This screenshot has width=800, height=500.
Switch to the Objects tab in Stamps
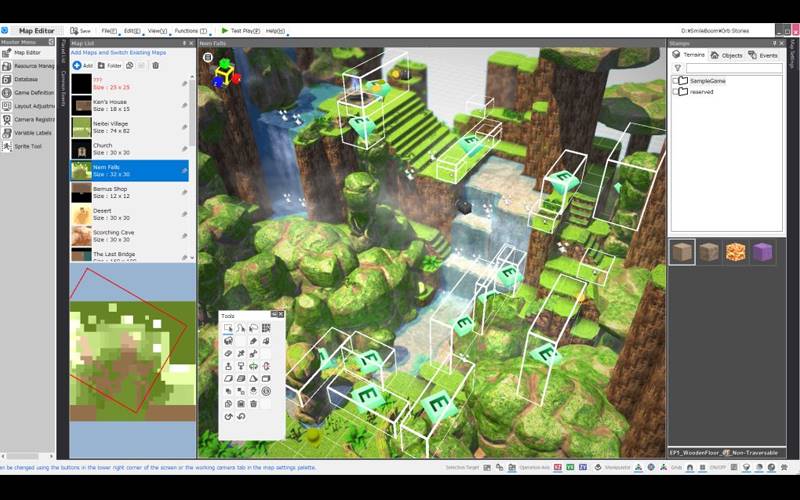[726, 55]
